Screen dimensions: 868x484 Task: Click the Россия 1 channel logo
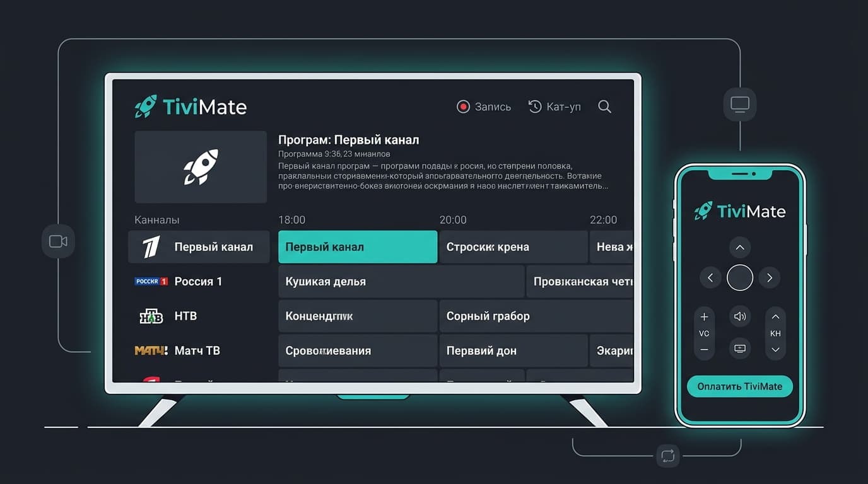(151, 281)
